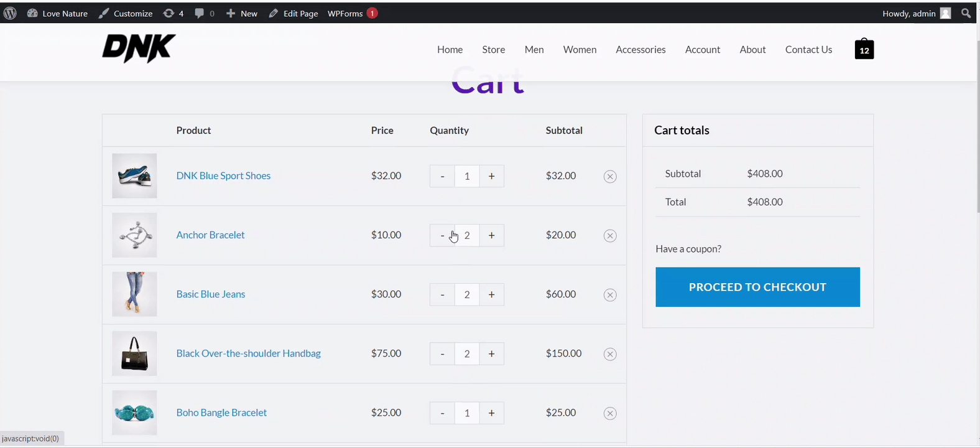Increase Black Handbag quantity
The width and height of the screenshot is (980, 448).
pos(492,353)
